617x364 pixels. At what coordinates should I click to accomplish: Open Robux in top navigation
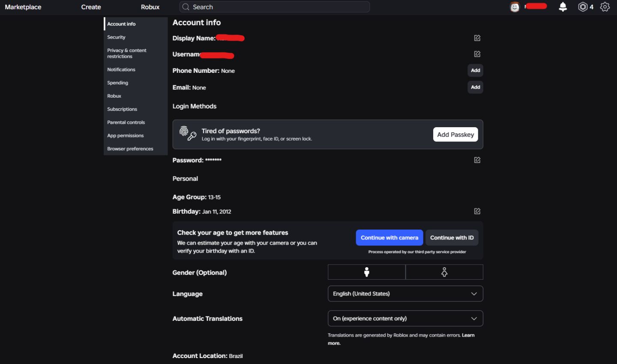click(x=150, y=7)
